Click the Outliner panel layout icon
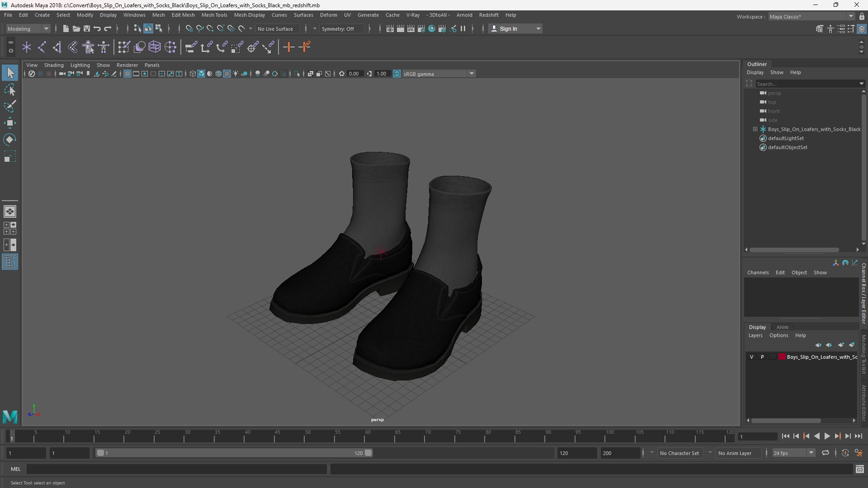Image resolution: width=868 pixels, height=488 pixels. tap(10, 262)
